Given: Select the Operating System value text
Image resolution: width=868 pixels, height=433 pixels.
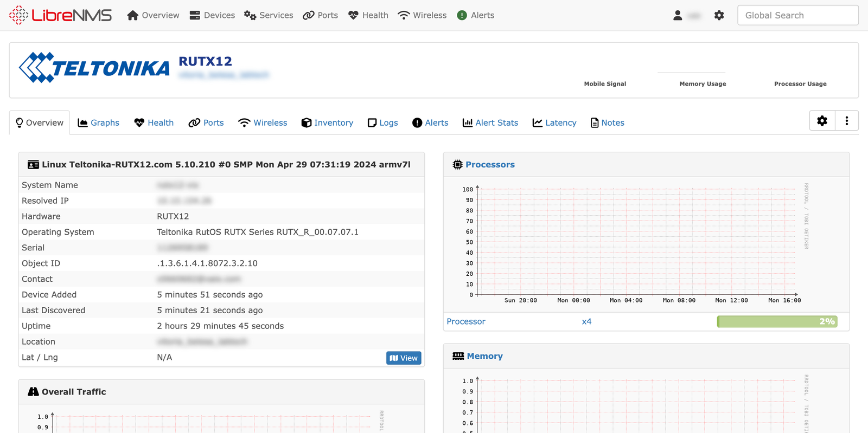Looking at the screenshot, I should click(x=258, y=232).
